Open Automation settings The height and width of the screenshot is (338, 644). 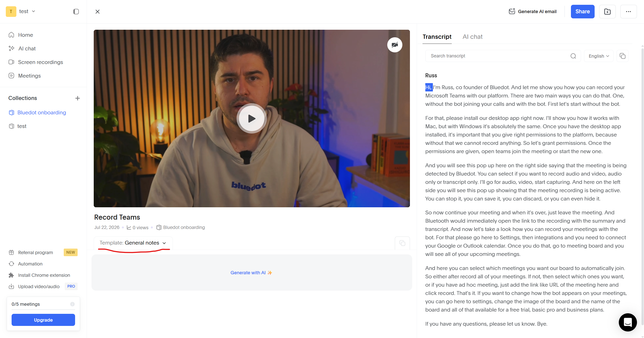[30, 264]
